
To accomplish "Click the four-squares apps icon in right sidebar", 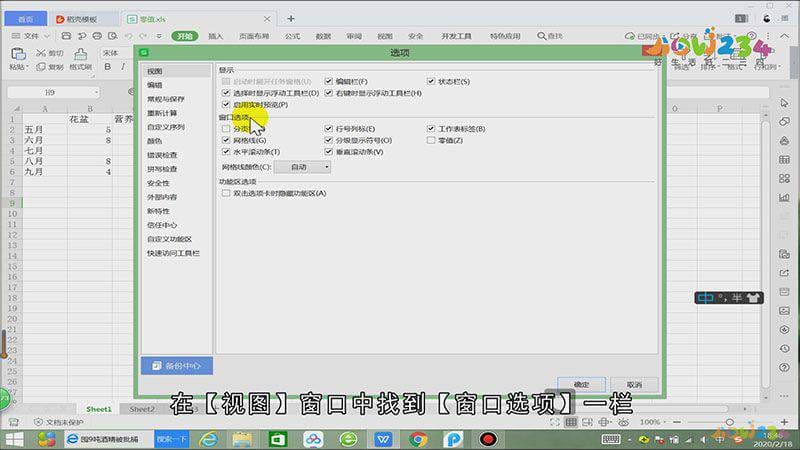I will coord(784,179).
